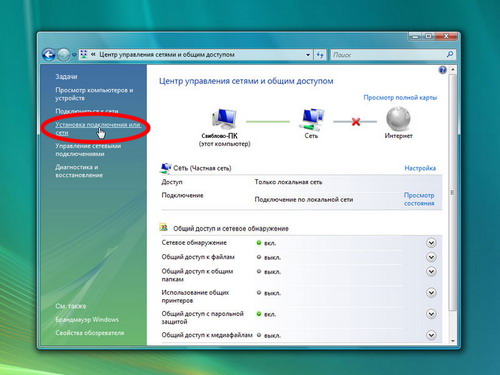
Task: Click the status dot for Использование общих принтеров
Action: coord(259,293)
